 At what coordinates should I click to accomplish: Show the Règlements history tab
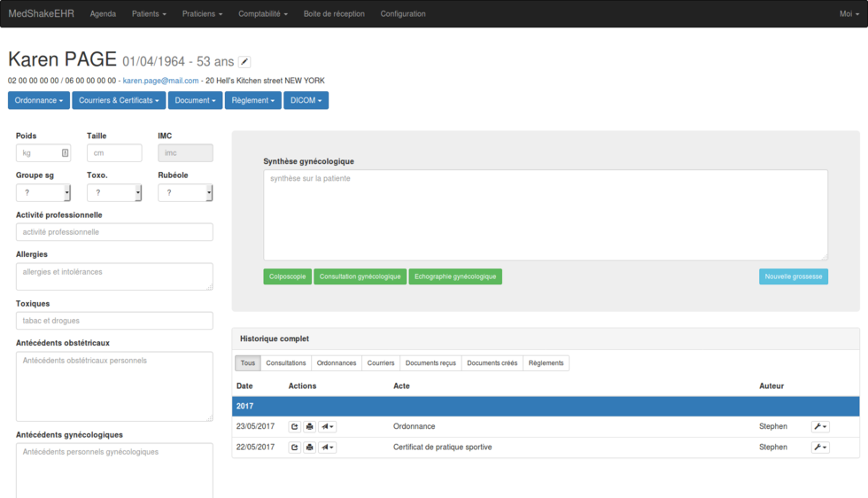coord(546,363)
